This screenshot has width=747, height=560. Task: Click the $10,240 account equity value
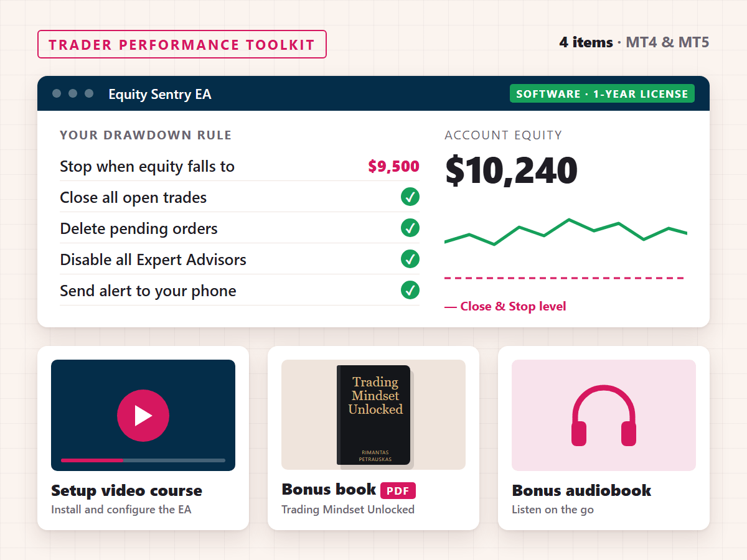pyautogui.click(x=511, y=171)
